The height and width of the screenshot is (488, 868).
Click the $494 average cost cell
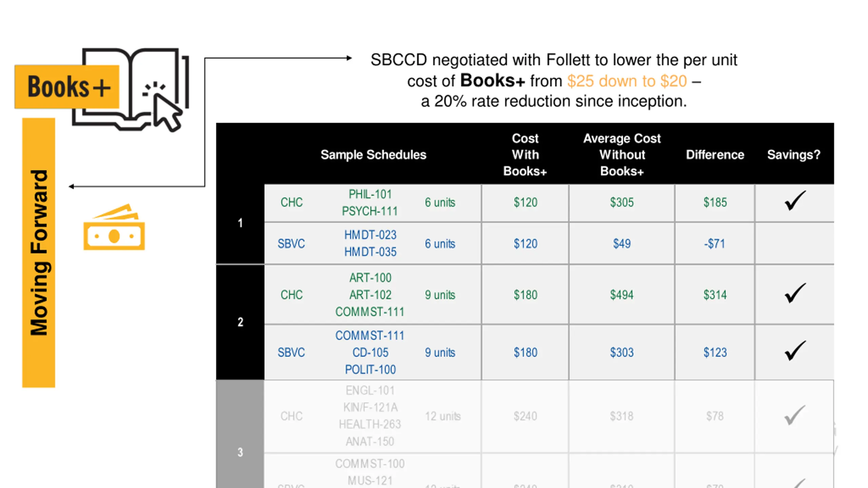point(622,295)
